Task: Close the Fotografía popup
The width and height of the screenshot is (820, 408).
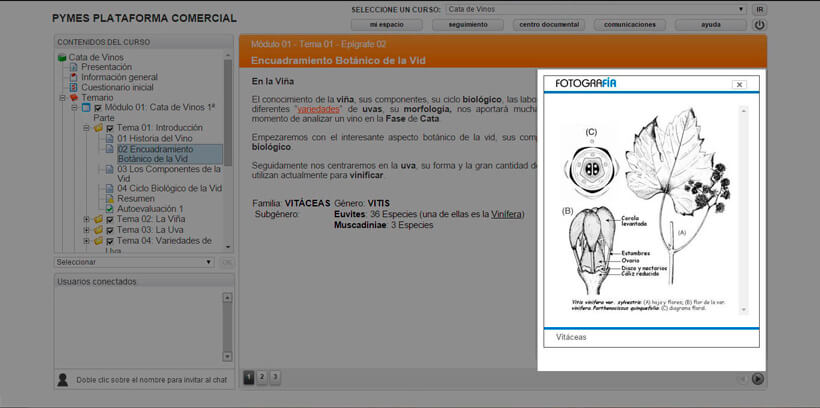Action: [739, 85]
